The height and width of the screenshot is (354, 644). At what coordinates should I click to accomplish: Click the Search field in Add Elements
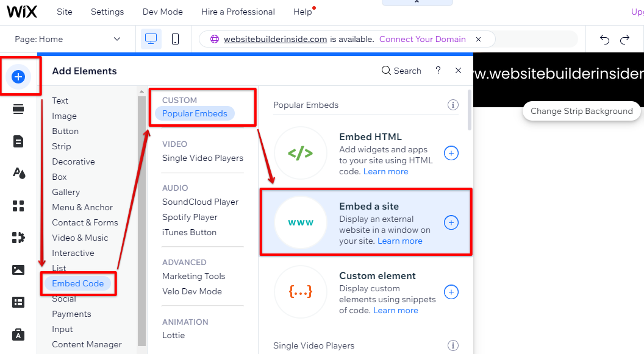(402, 71)
